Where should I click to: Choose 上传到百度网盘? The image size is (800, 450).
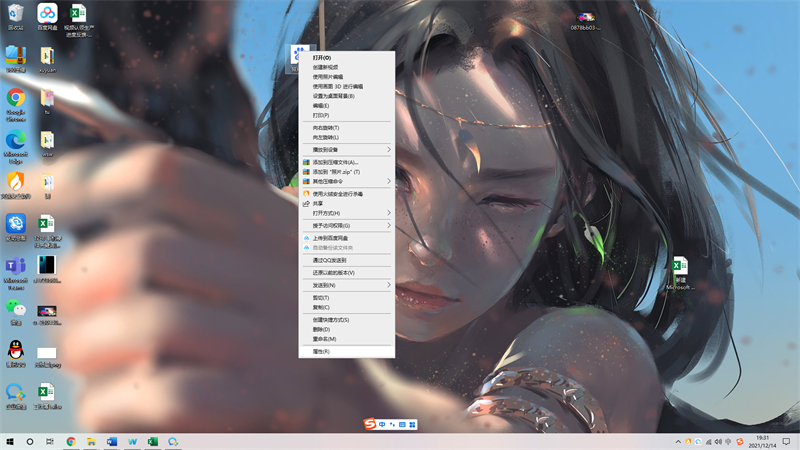[346, 238]
